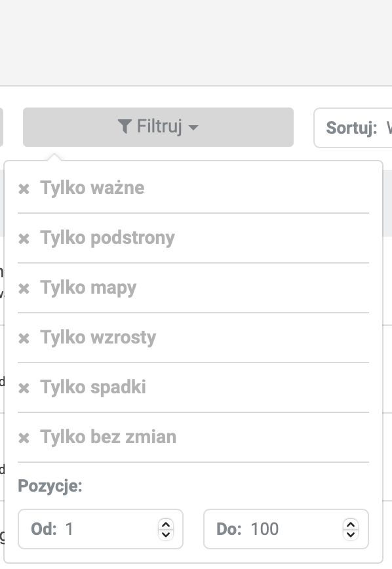This screenshot has height=569, width=392.
Task: Toggle the Tylko ważne filter option
Action: [x=193, y=188]
